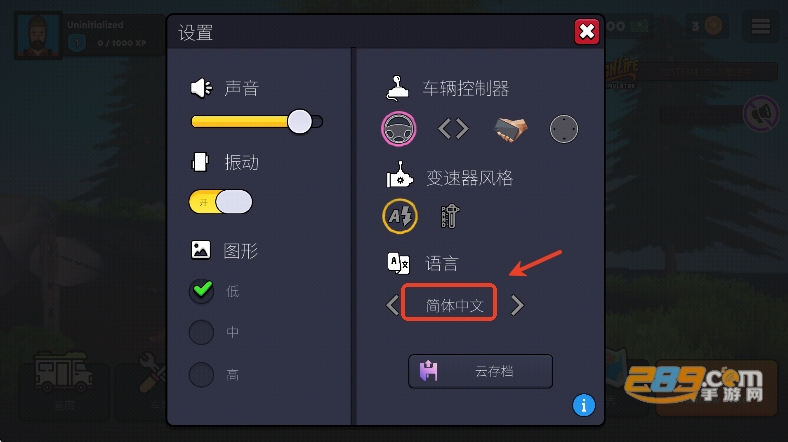Click the sound volume slider handle
The width and height of the screenshot is (788, 442).
[300, 122]
